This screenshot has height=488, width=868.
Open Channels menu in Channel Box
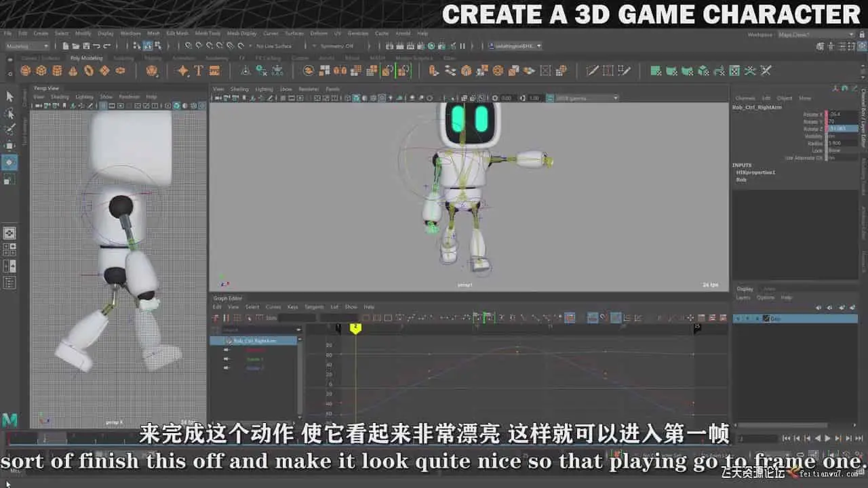point(745,98)
